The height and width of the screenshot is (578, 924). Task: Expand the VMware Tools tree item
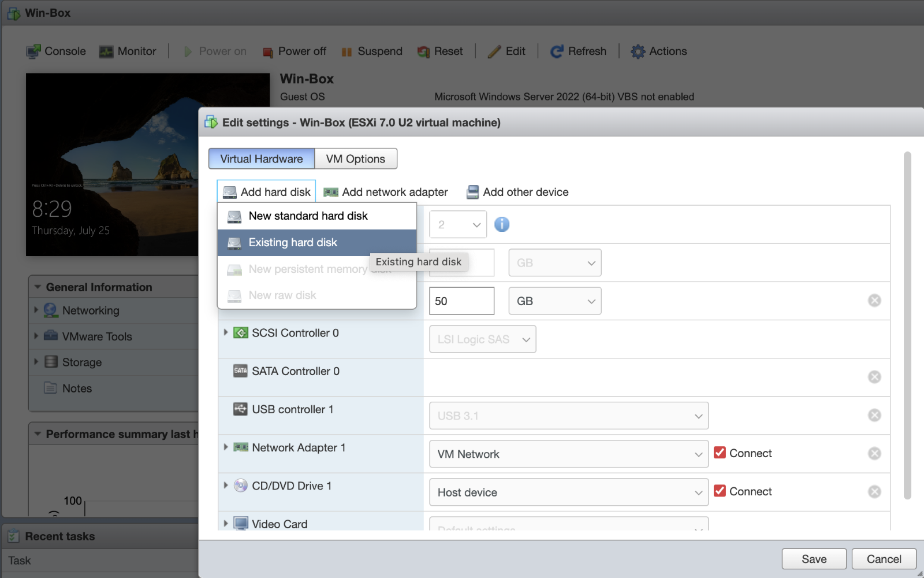(x=36, y=336)
